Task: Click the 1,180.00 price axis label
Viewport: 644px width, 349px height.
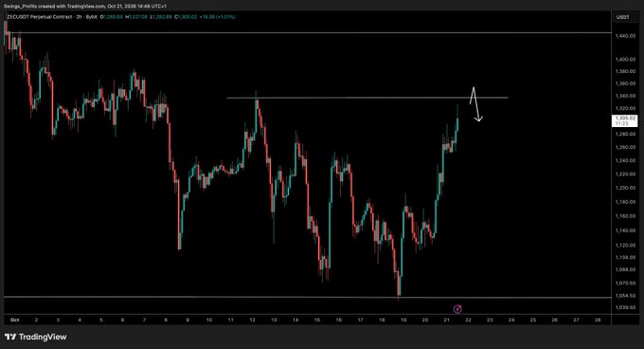Action: click(x=625, y=201)
